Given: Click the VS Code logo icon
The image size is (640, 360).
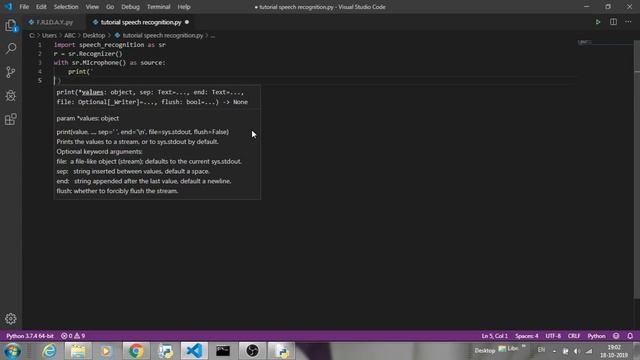Looking at the screenshot, I should coord(8,7).
